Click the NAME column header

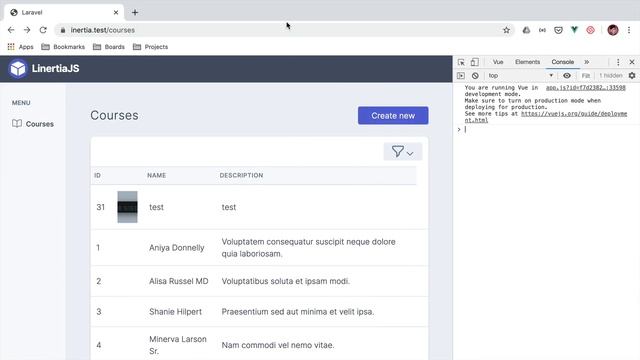[156, 175]
